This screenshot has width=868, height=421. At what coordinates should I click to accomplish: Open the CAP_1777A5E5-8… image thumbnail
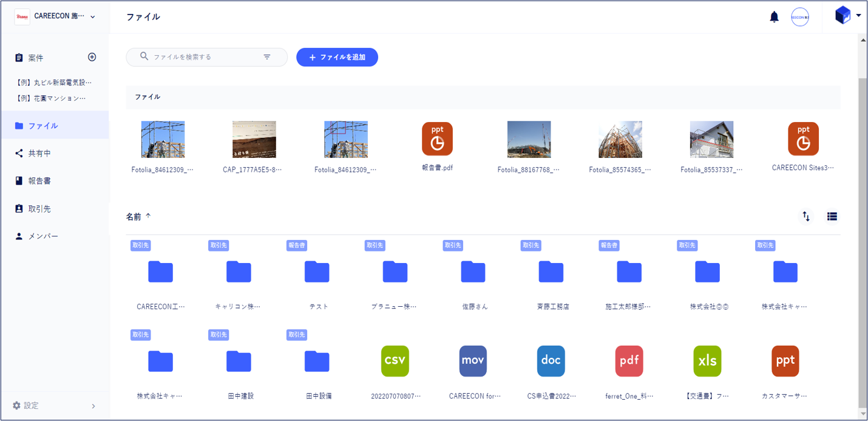click(x=254, y=139)
